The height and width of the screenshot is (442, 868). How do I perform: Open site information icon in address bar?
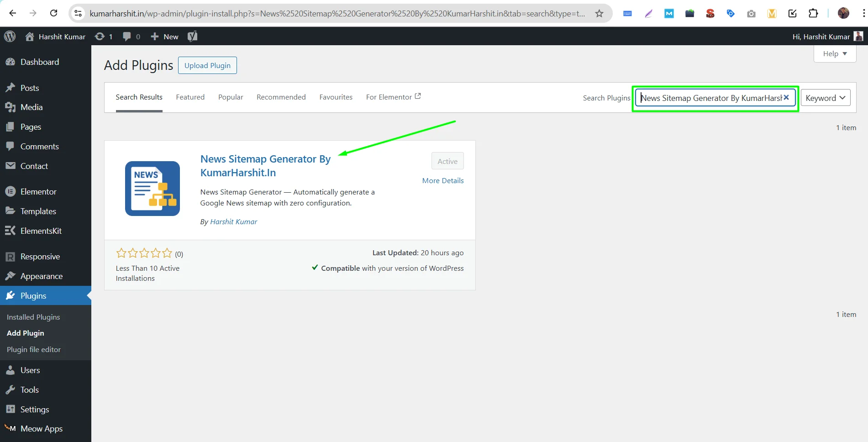79,13
